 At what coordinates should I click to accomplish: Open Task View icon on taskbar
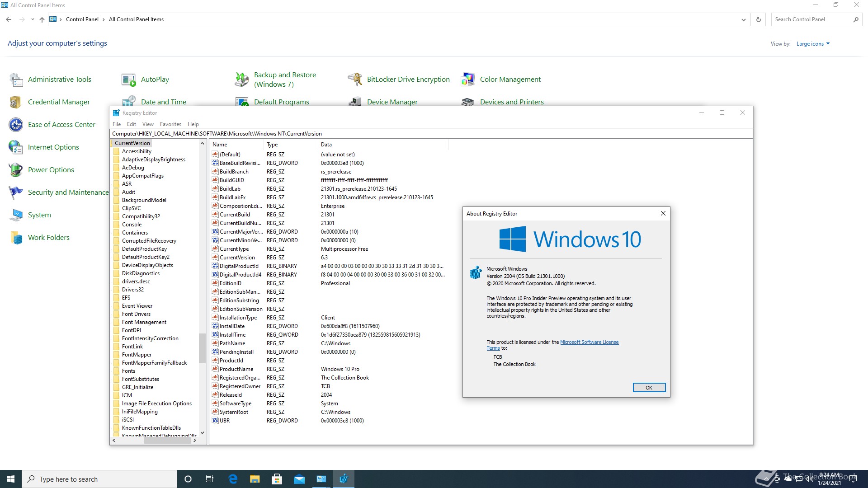[x=210, y=479]
